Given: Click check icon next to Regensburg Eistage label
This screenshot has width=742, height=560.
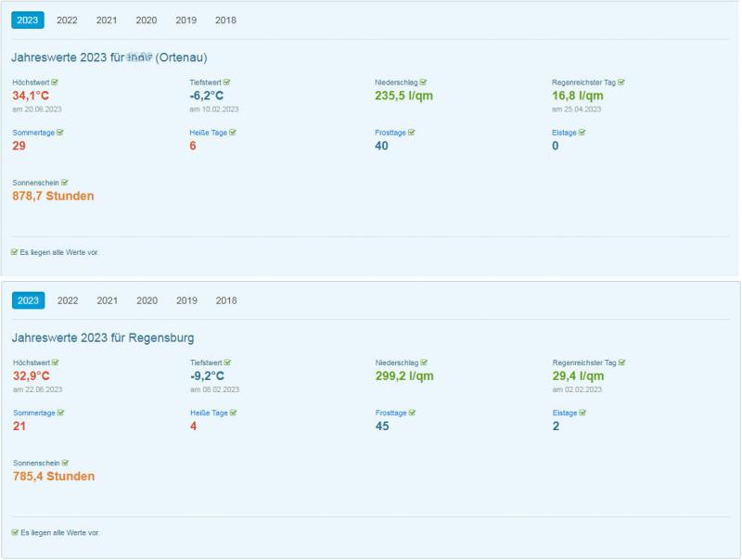Looking at the screenshot, I should pyautogui.click(x=582, y=413).
